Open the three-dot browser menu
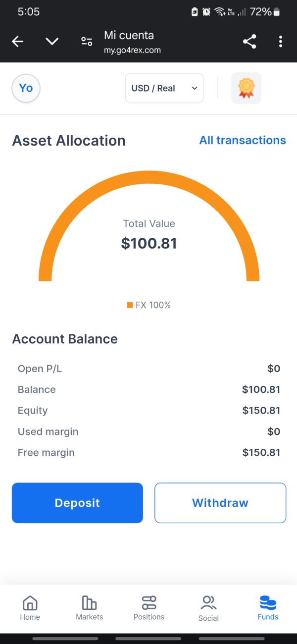 pyautogui.click(x=280, y=42)
